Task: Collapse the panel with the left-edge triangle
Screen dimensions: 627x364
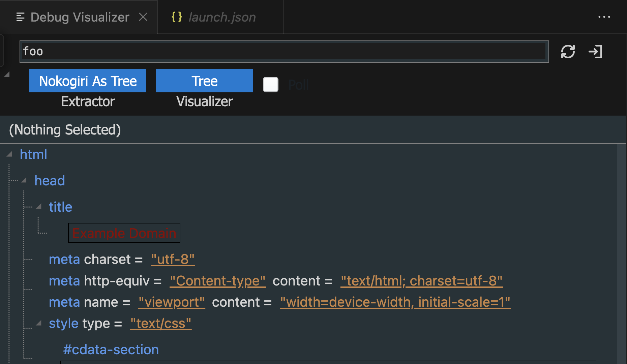Action: [x=7, y=74]
